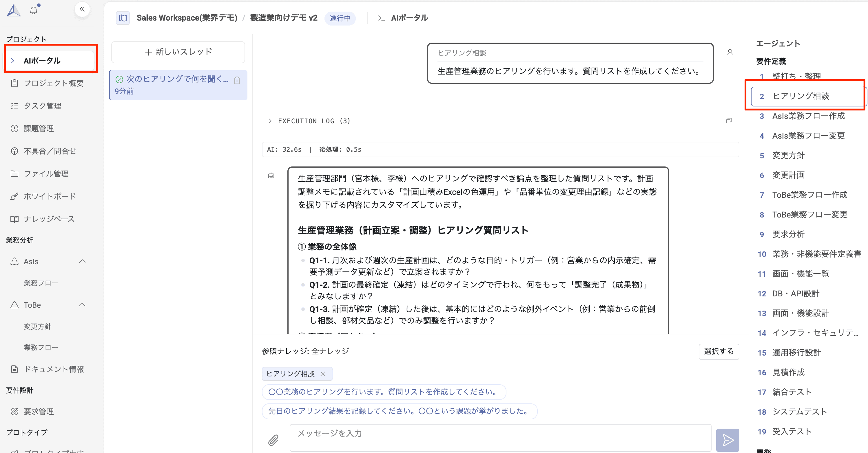Remove the ヒアリング相談 tag chip
Screen dimensions: 868x453
pyautogui.click(x=323, y=374)
